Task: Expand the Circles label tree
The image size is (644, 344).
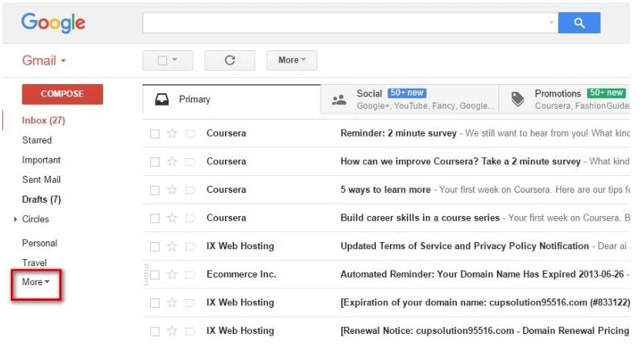Action: click(x=15, y=219)
